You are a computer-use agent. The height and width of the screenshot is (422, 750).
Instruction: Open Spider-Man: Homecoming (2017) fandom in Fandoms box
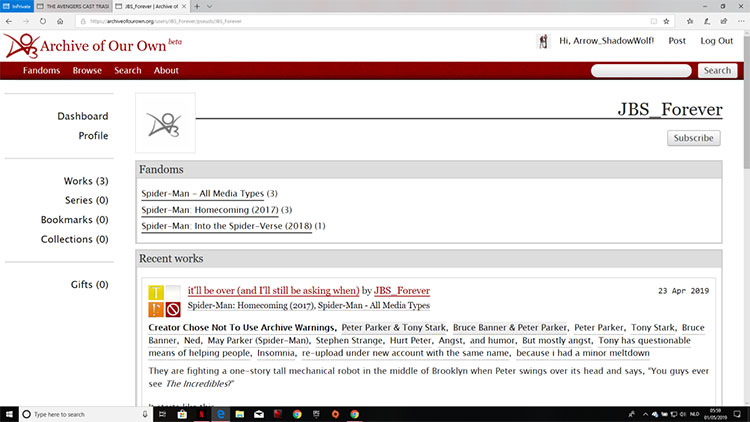tap(210, 210)
